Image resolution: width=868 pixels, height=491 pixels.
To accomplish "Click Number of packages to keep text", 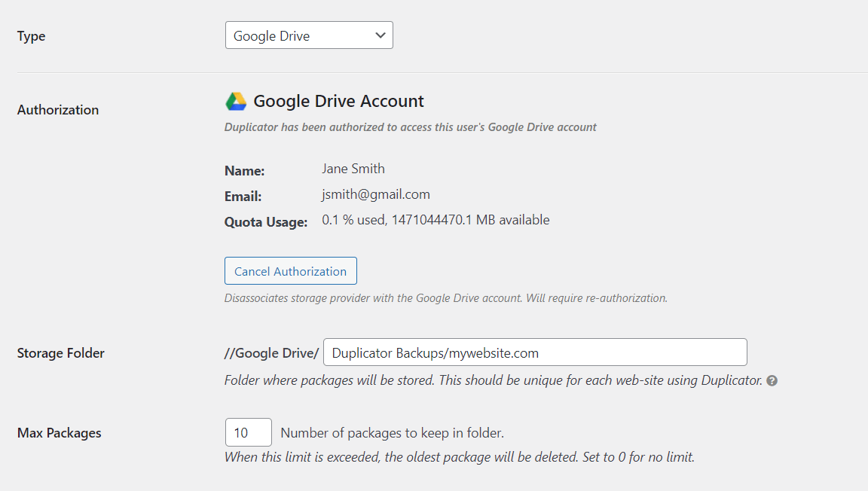I will tap(393, 433).
